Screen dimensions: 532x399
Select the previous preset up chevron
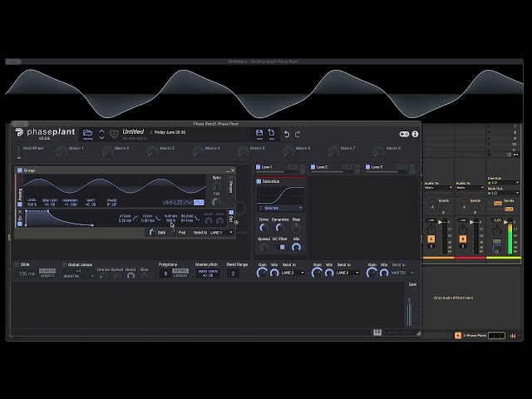[x=101, y=131]
